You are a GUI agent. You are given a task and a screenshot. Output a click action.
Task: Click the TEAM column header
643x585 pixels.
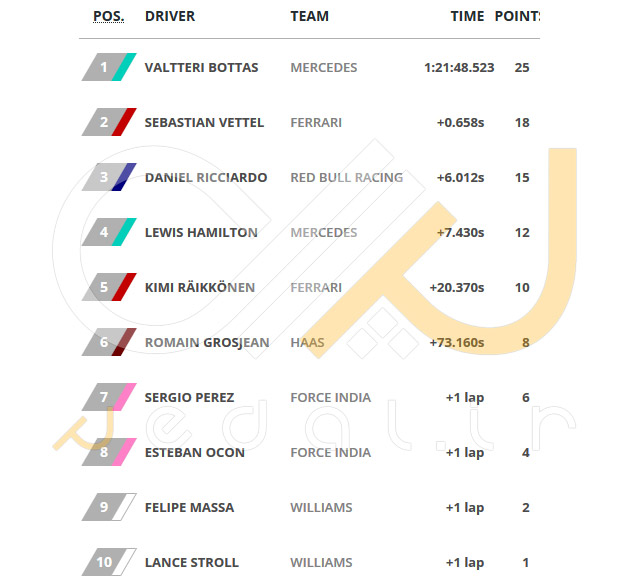(x=310, y=16)
